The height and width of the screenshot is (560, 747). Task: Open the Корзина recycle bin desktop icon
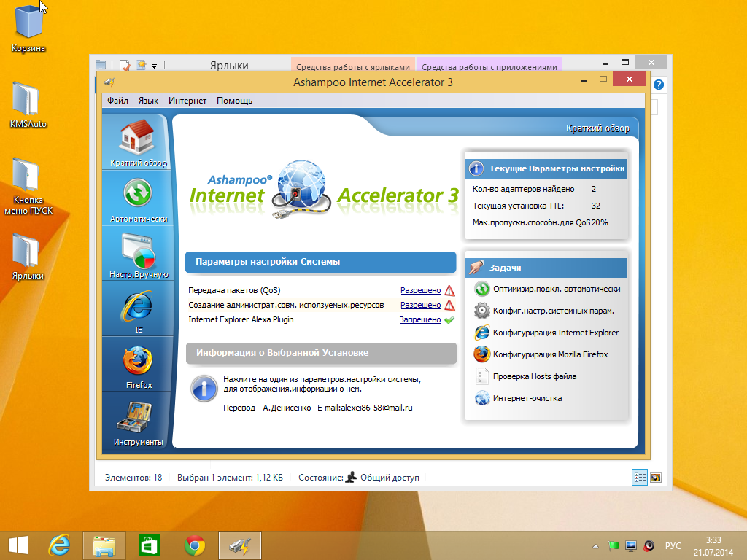click(28, 28)
